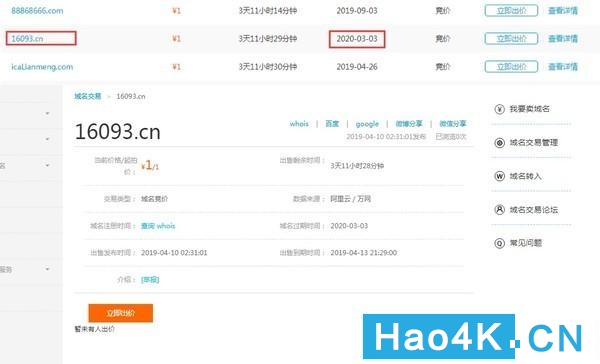This screenshot has height=364, width=600.
Task: Click the date 2019-04-26 in the list
Action: coord(357,67)
